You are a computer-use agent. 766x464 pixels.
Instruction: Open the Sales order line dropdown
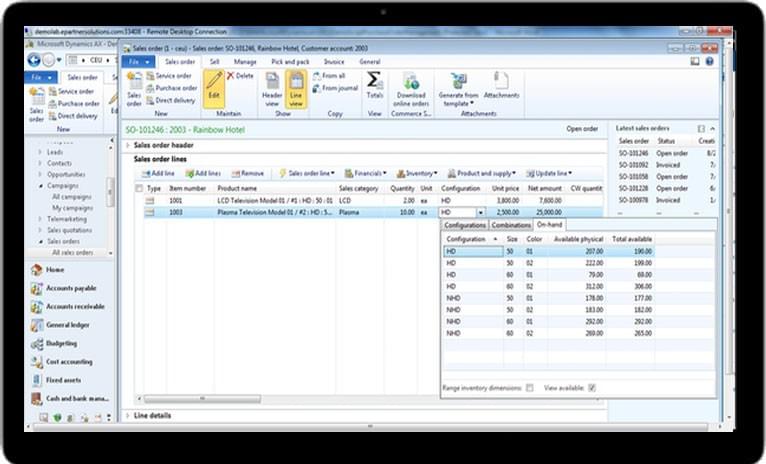307,173
